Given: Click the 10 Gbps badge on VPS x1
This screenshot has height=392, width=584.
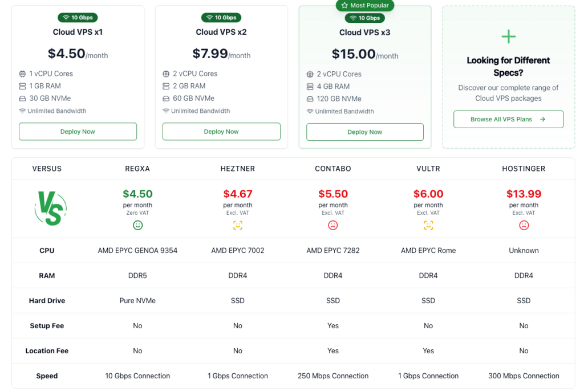Looking at the screenshot, I should click(78, 18).
